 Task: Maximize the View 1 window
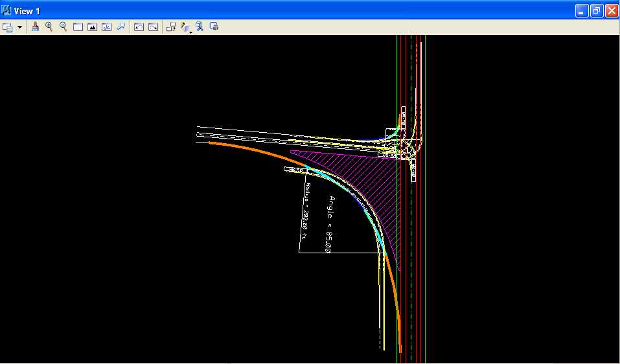click(596, 10)
